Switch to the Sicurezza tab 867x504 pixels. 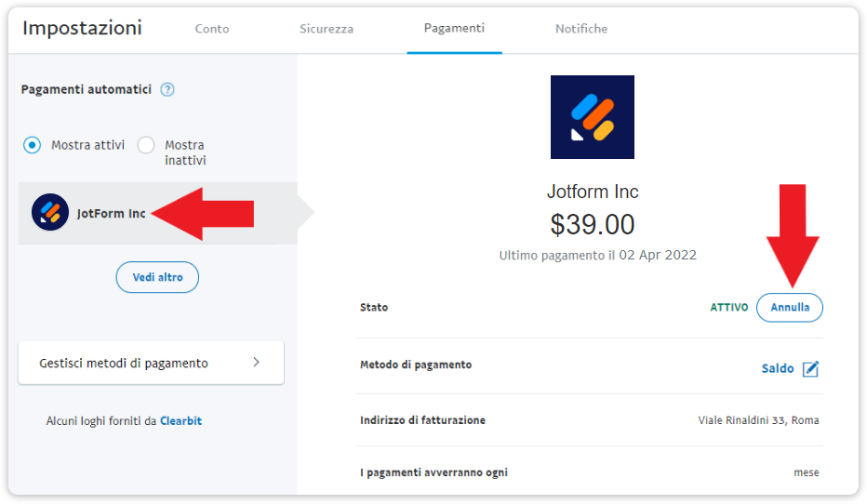pyautogui.click(x=327, y=29)
